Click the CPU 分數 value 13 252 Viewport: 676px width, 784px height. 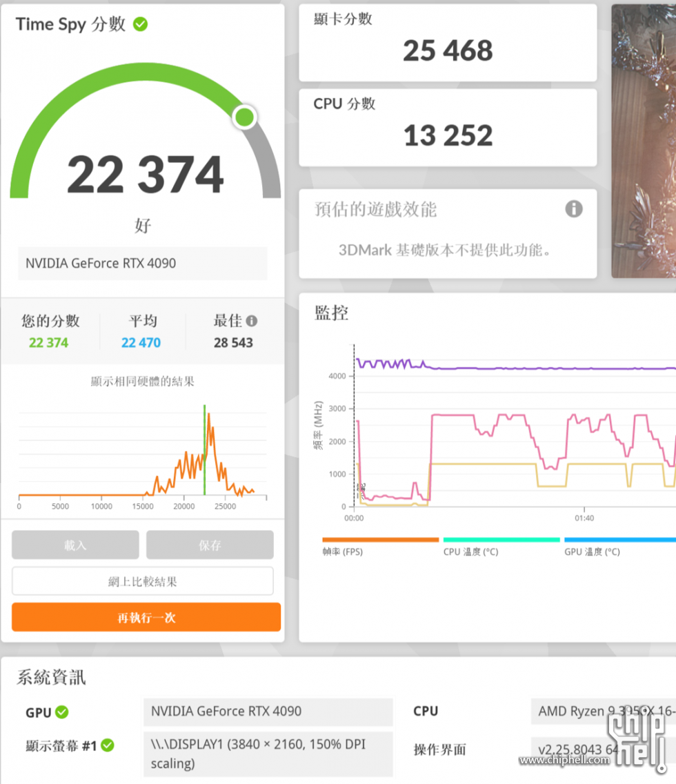point(448,135)
